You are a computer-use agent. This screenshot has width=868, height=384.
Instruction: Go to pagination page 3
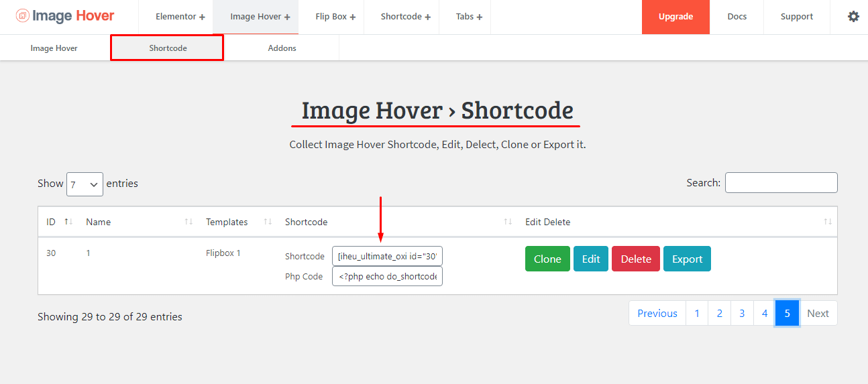coord(742,313)
